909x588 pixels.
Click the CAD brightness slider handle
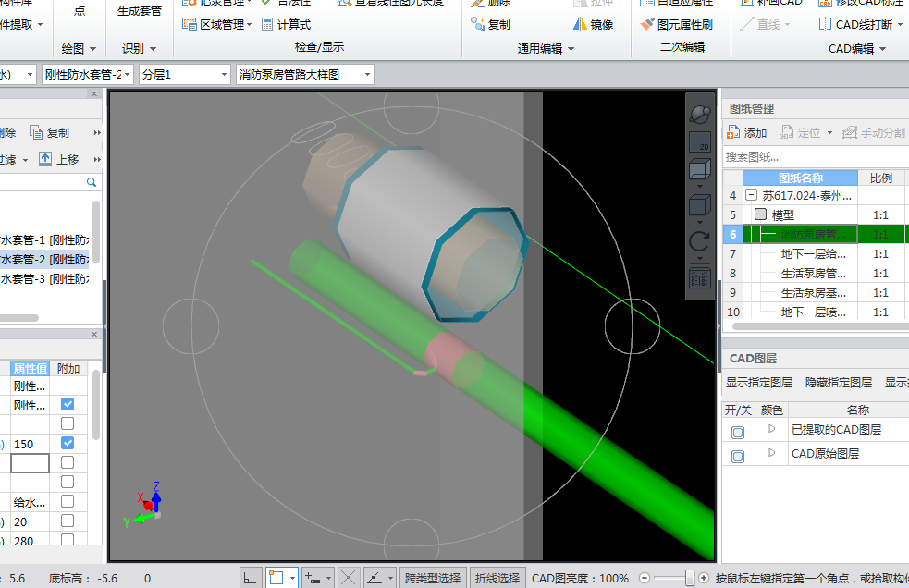pyautogui.click(x=689, y=578)
